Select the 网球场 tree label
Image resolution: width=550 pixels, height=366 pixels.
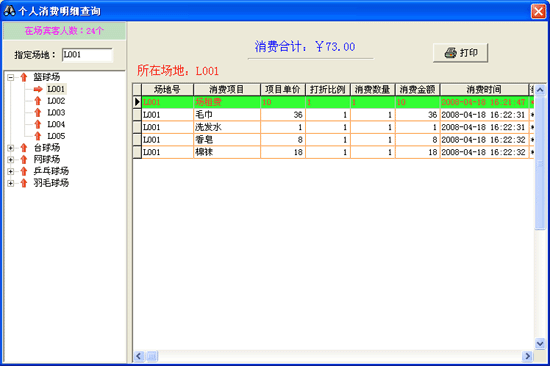click(47, 159)
